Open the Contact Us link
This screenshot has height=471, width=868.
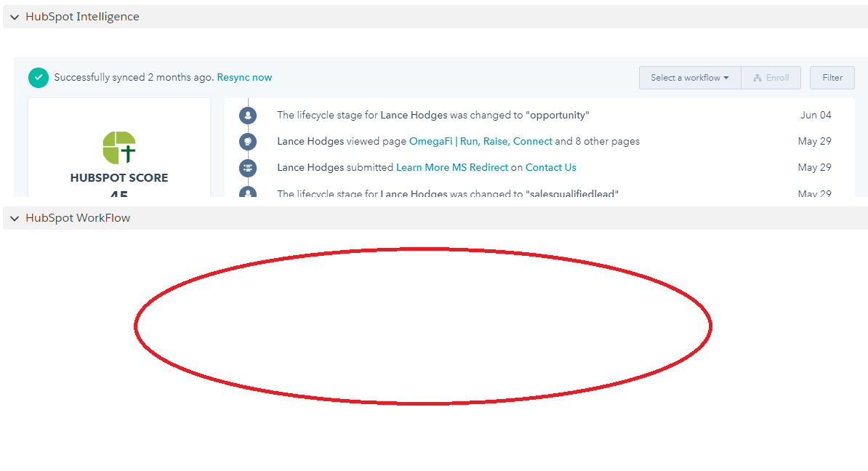click(551, 167)
